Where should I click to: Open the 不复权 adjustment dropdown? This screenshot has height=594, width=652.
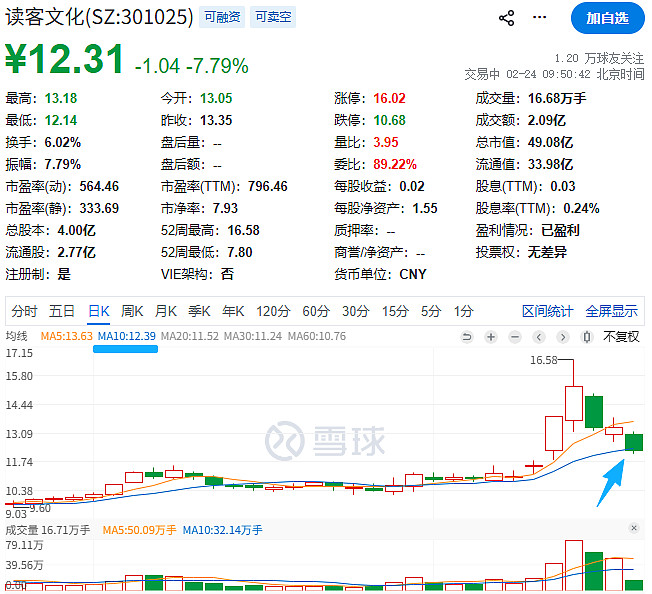[621, 336]
